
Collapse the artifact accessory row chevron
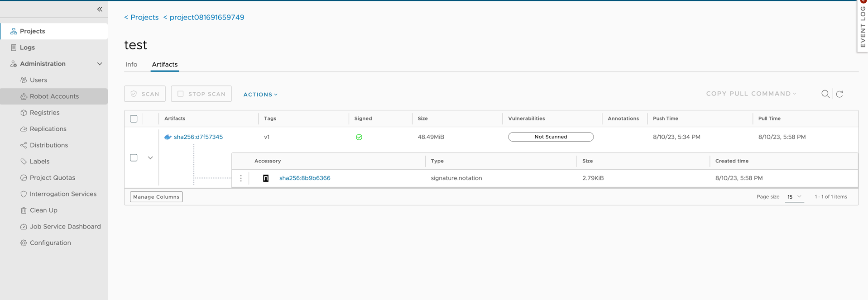point(150,157)
